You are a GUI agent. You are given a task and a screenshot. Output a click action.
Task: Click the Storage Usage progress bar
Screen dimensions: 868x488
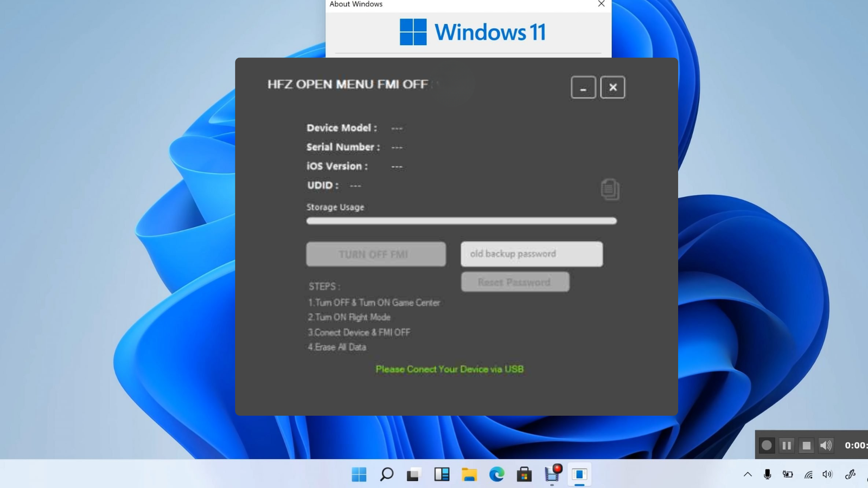(461, 221)
